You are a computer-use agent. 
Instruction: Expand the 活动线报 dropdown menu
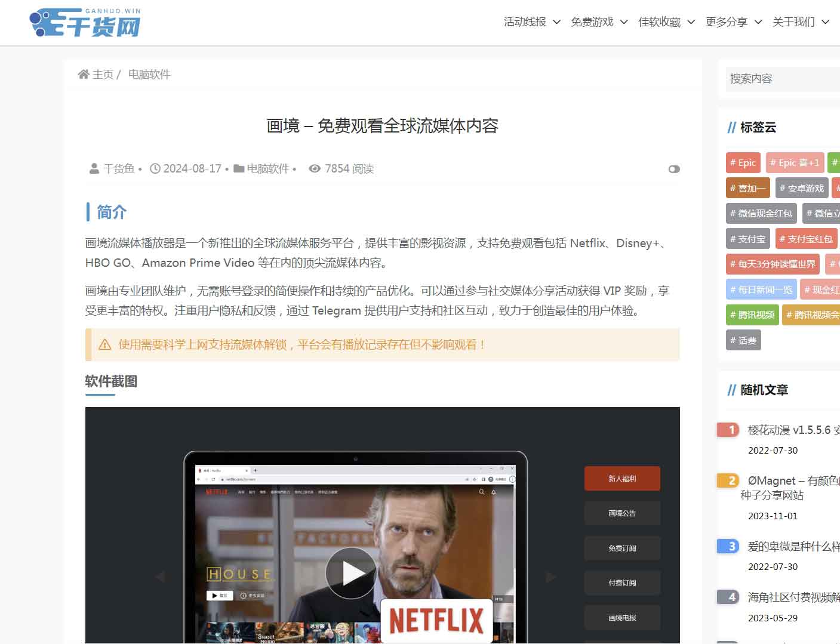(531, 22)
